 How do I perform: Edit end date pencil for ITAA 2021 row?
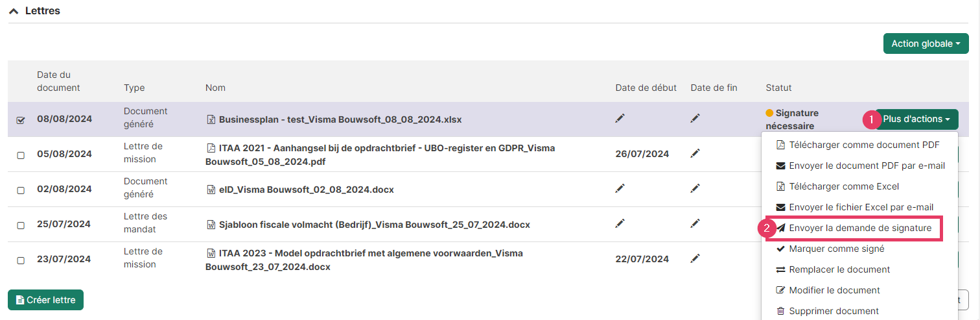coord(695,153)
